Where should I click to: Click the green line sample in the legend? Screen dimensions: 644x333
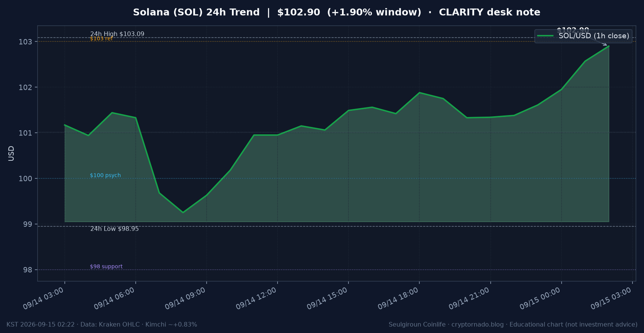point(545,36)
